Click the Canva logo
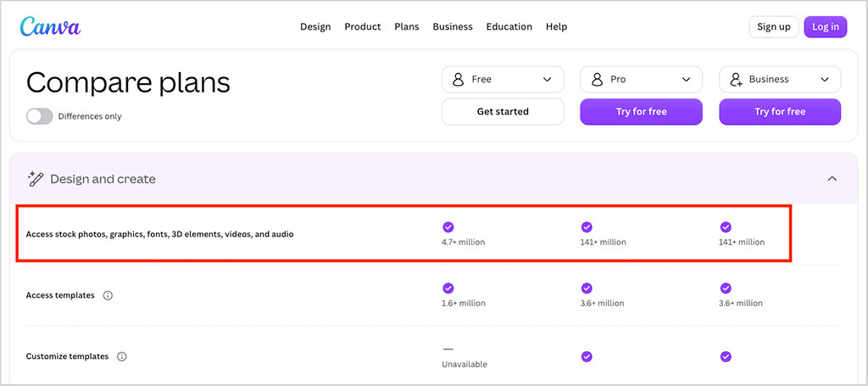This screenshot has width=868, height=386. tap(50, 26)
